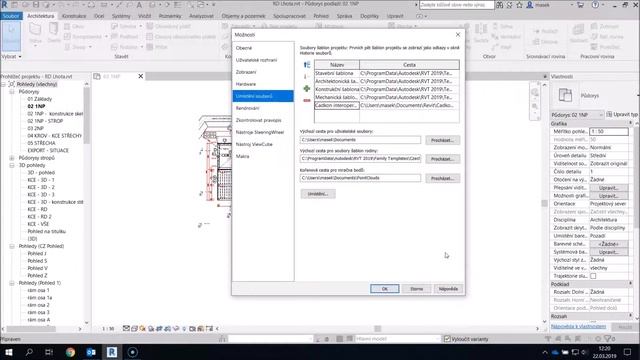Click Procházet for family templates path
Viewport: 640px width, 360px height.
442,159
